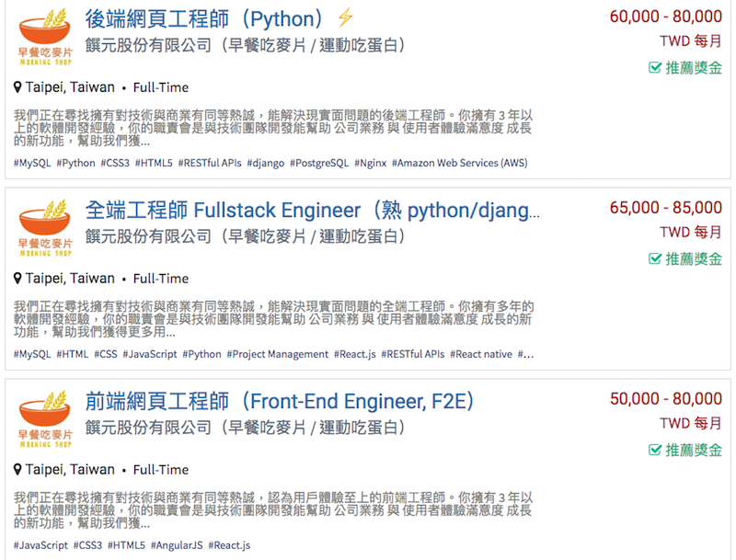This screenshot has height=560, width=736.
Task: Click the 60,000 - 80,000 salary range
Action: coord(665,17)
